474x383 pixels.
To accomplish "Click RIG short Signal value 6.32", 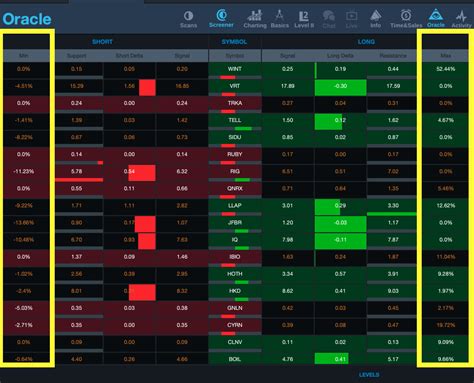I will [182, 171].
